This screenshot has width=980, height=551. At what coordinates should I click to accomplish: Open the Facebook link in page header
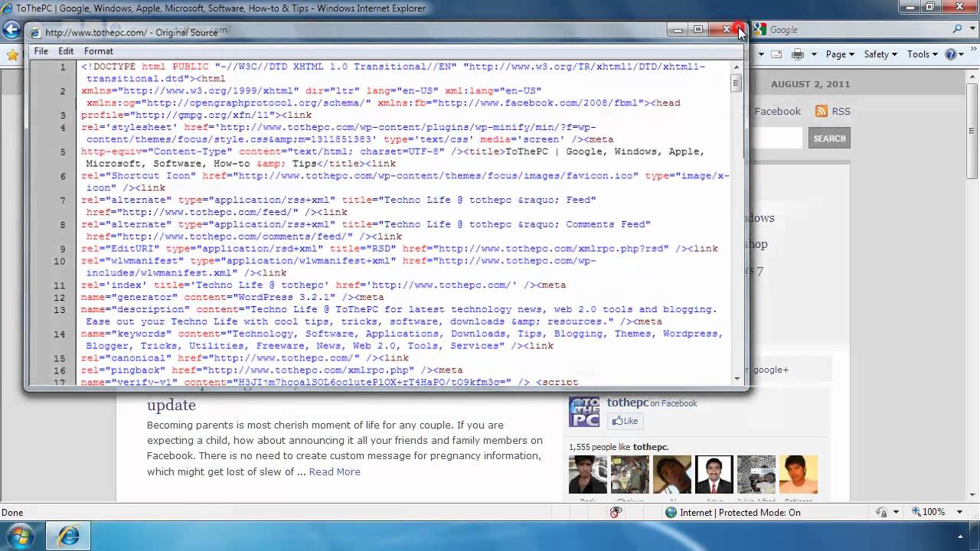(777, 111)
